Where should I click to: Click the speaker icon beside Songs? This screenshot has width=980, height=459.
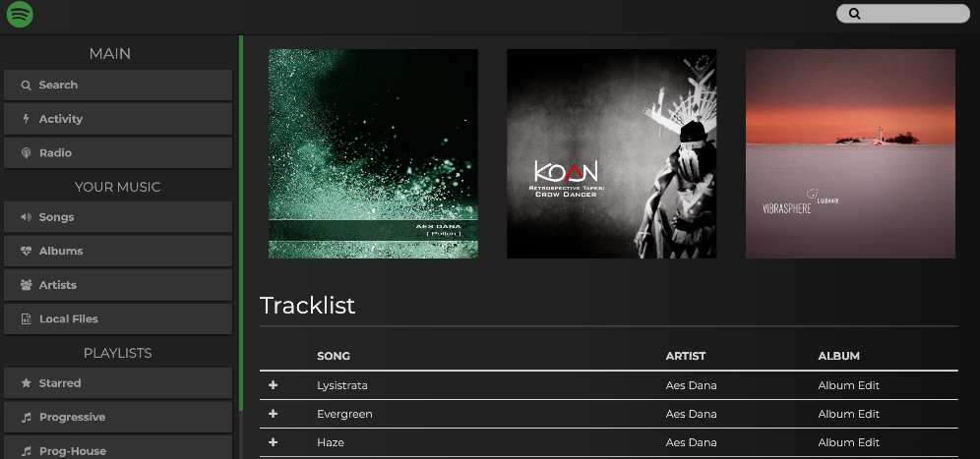click(x=26, y=217)
